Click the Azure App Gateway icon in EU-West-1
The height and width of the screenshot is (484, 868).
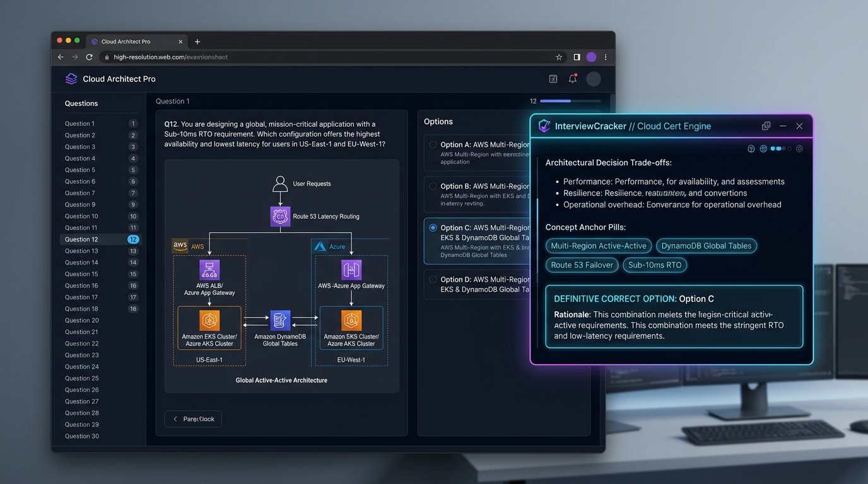pos(351,270)
